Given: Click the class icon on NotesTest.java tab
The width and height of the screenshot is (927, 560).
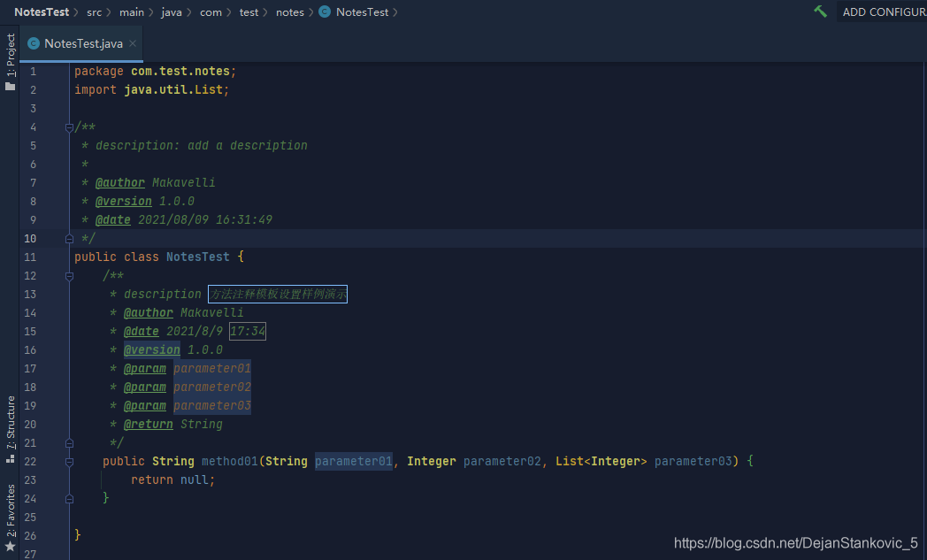Looking at the screenshot, I should click(x=34, y=43).
